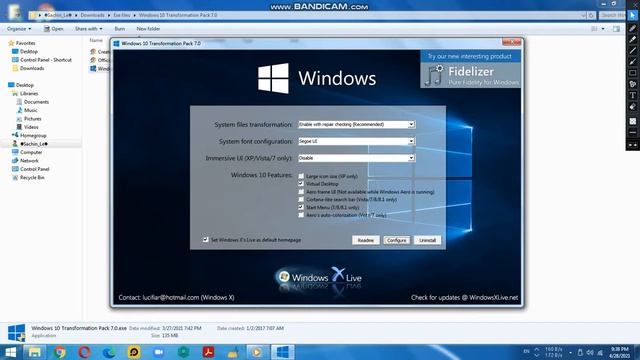Expand the Share with dropdown
The width and height of the screenshot is (640, 360).
click(x=89, y=29)
